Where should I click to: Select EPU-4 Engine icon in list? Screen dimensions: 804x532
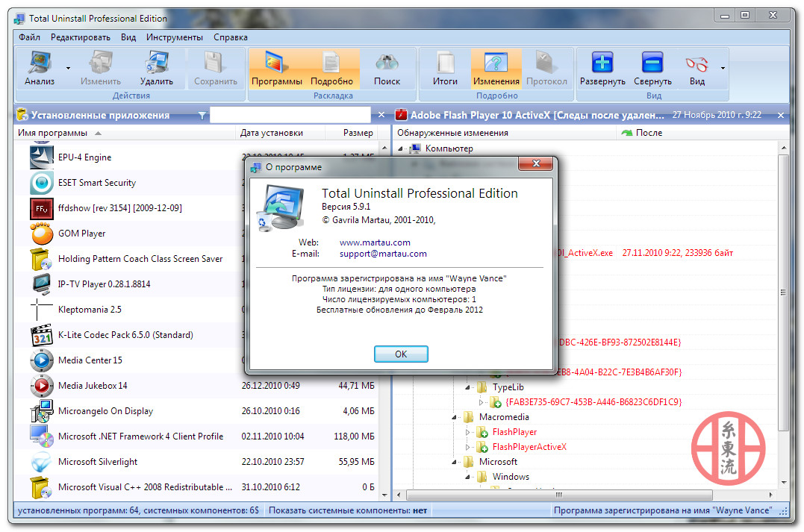pyautogui.click(x=42, y=157)
